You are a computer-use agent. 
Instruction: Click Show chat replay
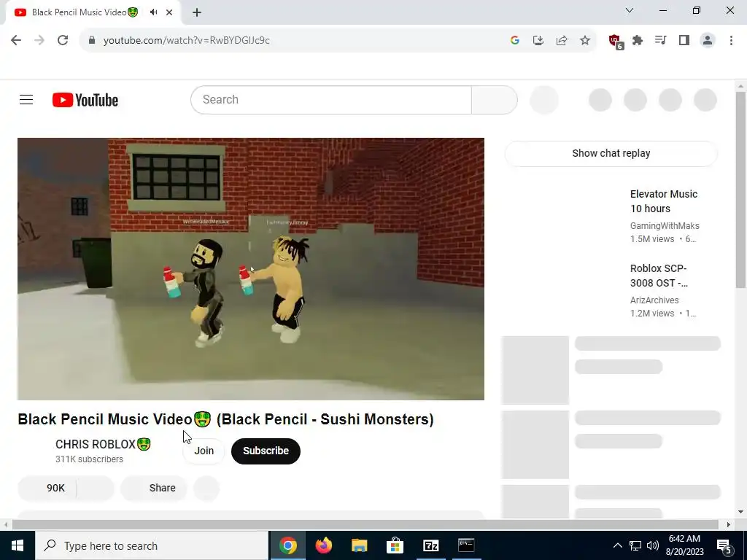pos(611,153)
